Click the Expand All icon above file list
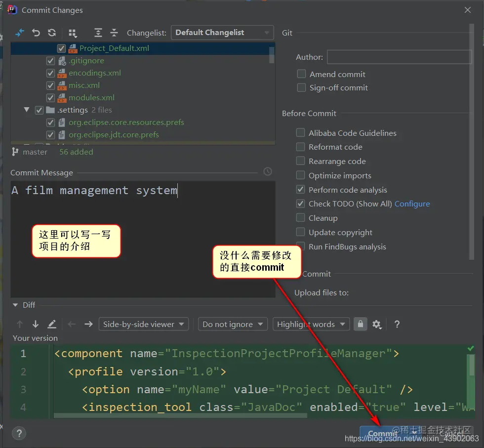484x448 pixels. (98, 33)
